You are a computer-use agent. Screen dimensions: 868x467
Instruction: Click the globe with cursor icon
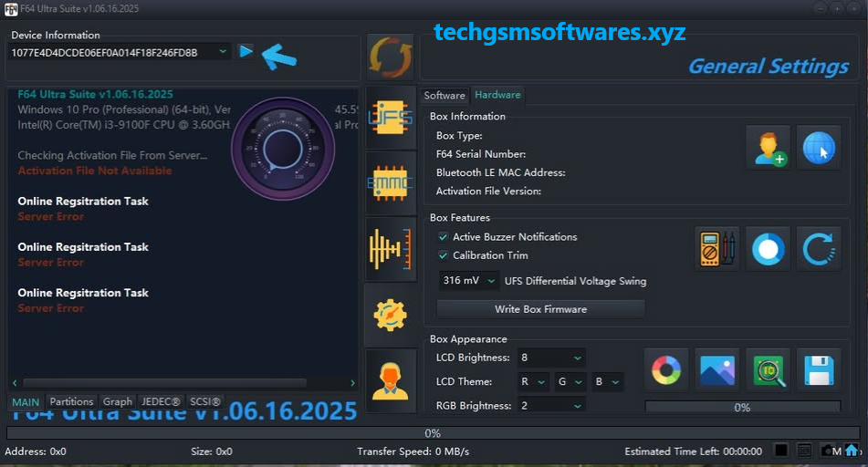pos(819,148)
